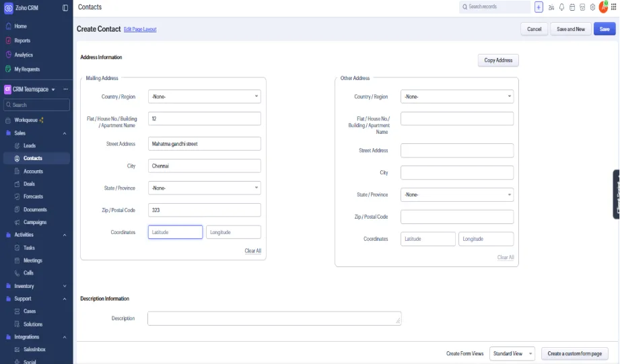The image size is (620, 364).
Task: Open the SalesInbox module
Action: click(34, 349)
